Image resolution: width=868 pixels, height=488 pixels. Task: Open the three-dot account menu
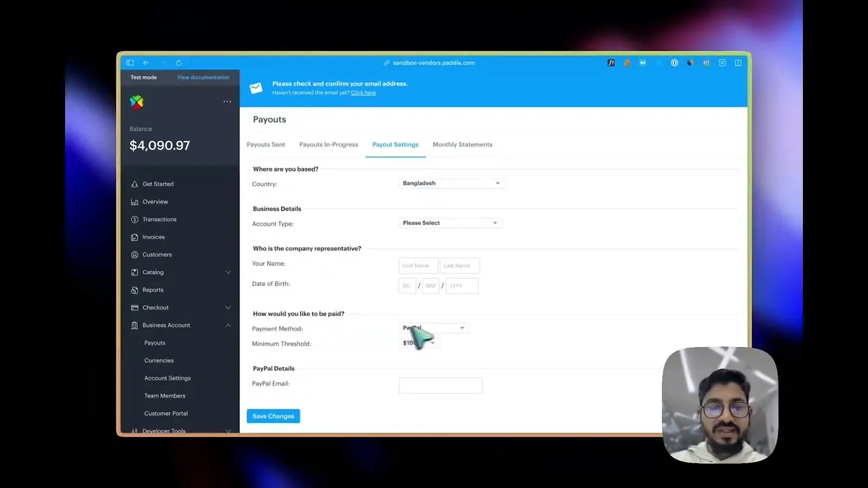pyautogui.click(x=227, y=102)
